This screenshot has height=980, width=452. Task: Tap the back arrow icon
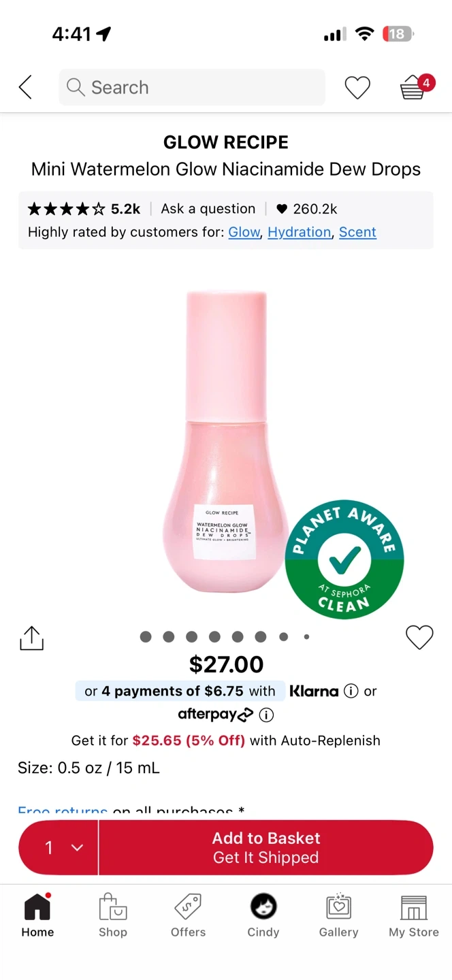(25, 87)
